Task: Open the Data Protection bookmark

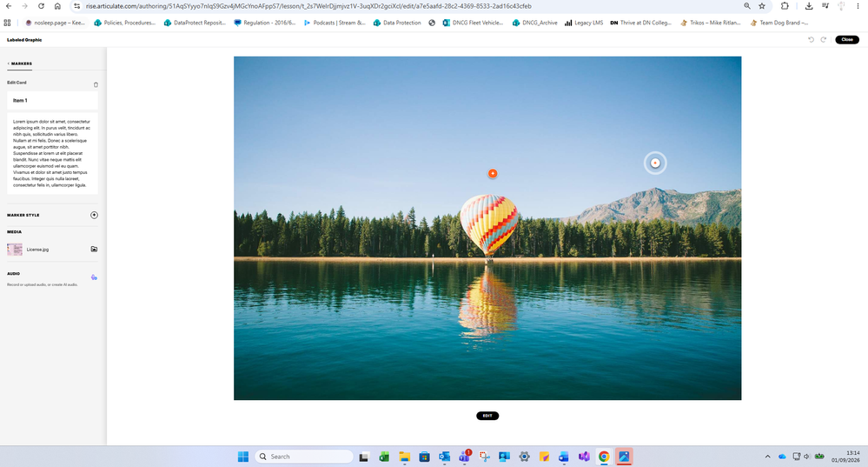Action: (x=397, y=23)
